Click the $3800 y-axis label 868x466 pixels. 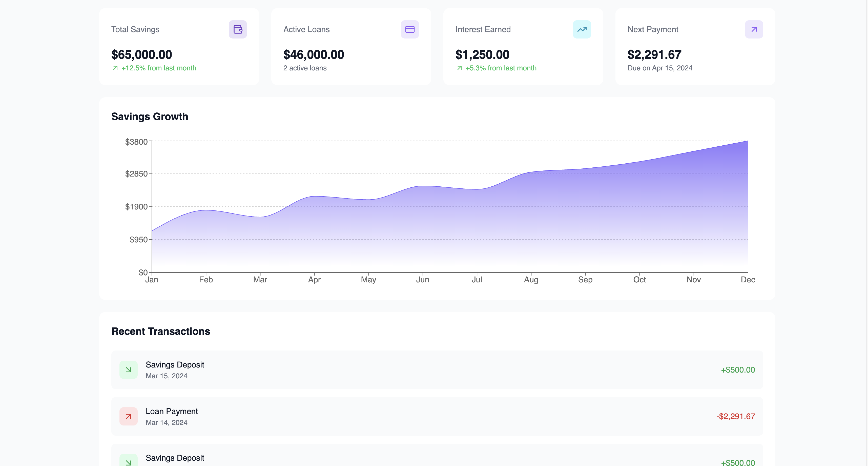(136, 142)
